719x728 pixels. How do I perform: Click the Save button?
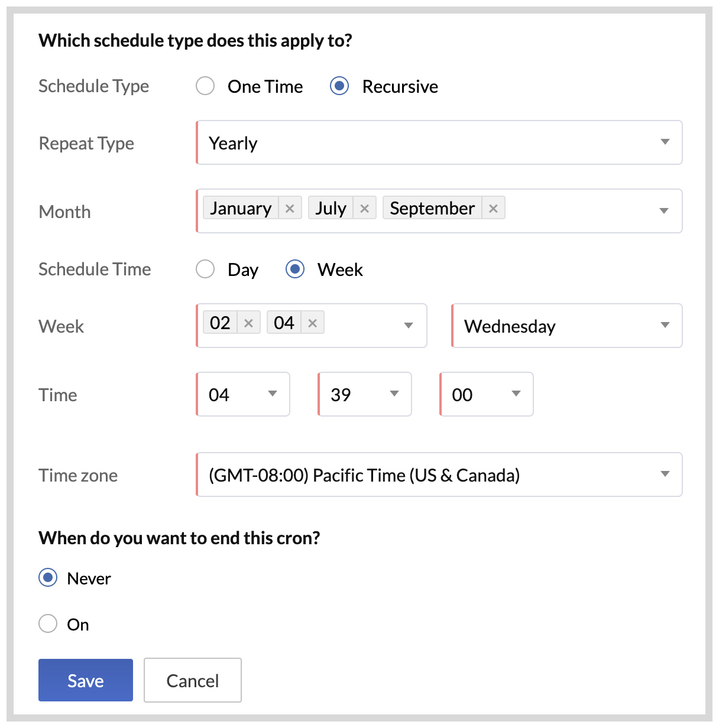[86, 681]
